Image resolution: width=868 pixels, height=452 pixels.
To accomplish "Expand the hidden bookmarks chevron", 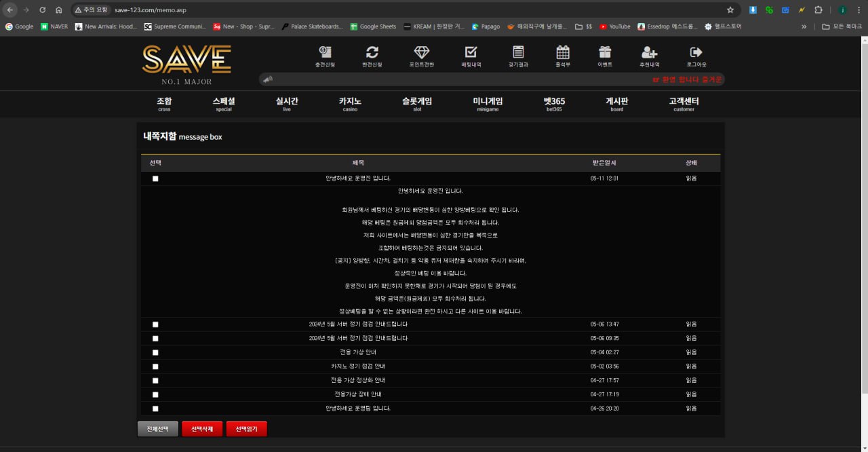I will 804,26.
